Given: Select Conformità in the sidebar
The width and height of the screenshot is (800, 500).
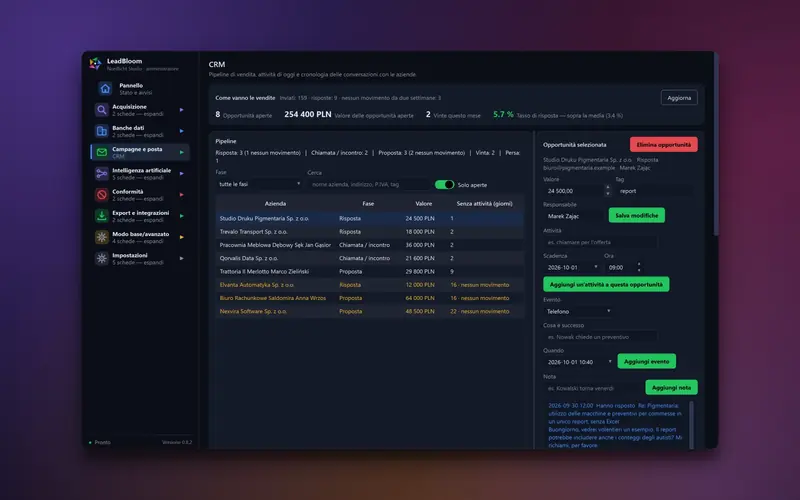Looking at the screenshot, I should coord(140,194).
